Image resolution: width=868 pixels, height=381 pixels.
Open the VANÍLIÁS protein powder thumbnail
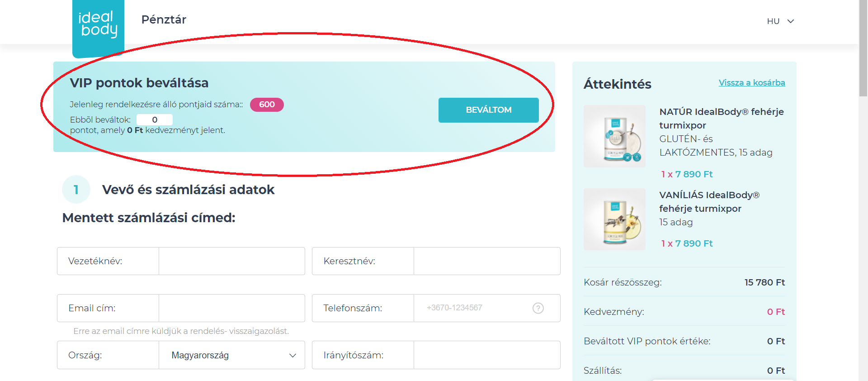(x=614, y=219)
